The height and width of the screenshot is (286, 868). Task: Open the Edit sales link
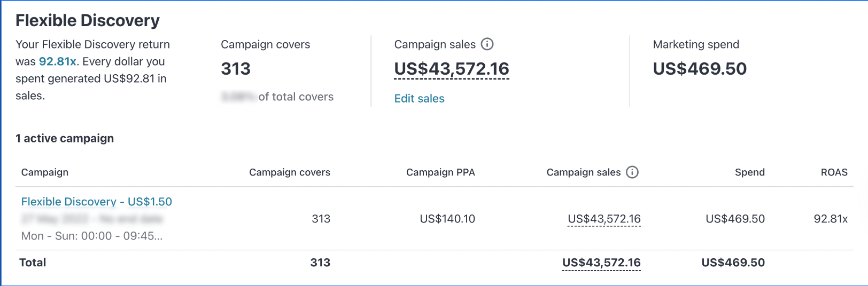pos(419,99)
